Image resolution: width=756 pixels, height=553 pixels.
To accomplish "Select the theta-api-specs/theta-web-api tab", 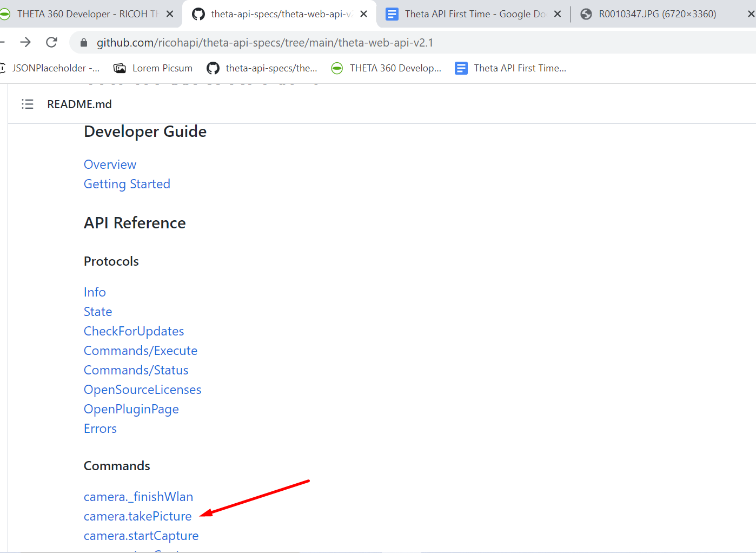I will 281,14.
